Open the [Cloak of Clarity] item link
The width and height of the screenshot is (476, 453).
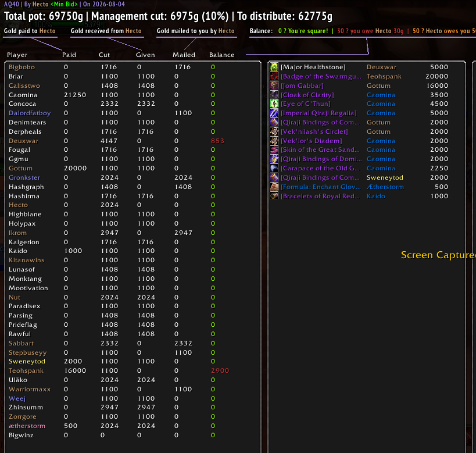[x=307, y=95]
